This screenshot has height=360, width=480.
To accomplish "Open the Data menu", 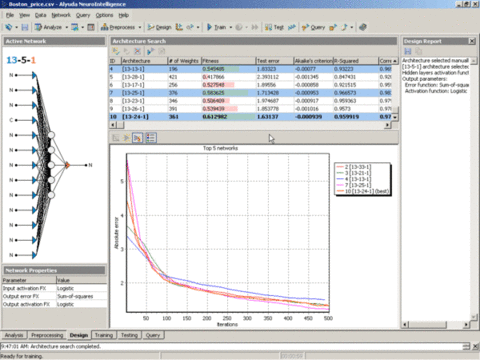I will coord(40,15).
